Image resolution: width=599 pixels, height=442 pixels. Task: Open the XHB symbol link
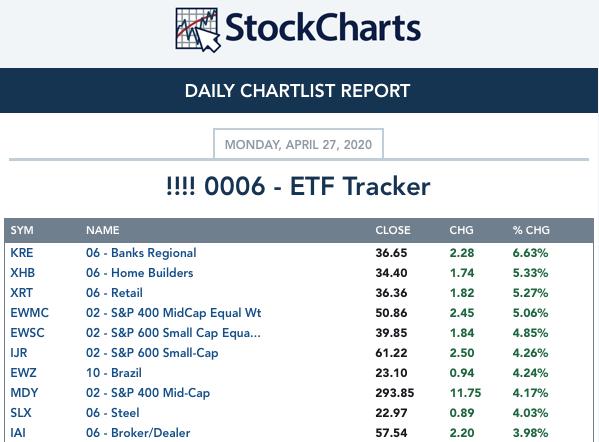[x=23, y=273]
